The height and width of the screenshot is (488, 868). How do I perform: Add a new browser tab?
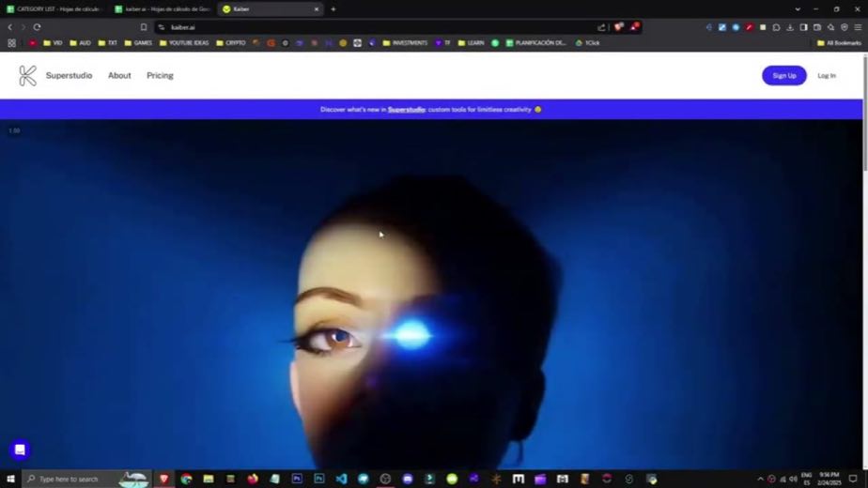(x=333, y=9)
